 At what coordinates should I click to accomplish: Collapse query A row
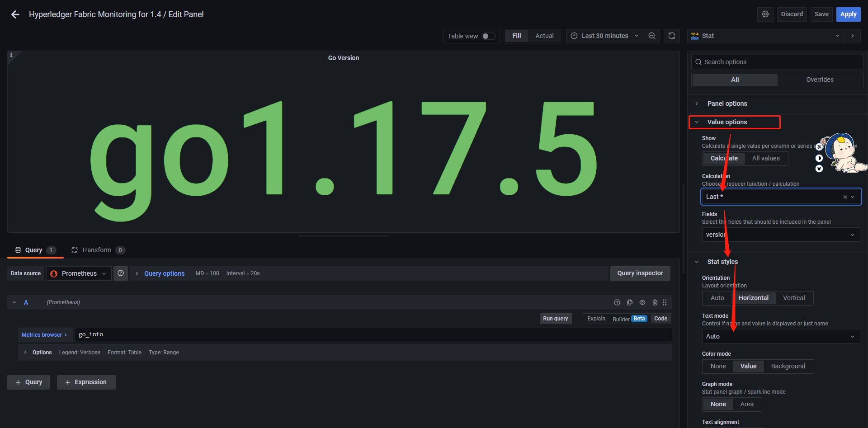14,302
